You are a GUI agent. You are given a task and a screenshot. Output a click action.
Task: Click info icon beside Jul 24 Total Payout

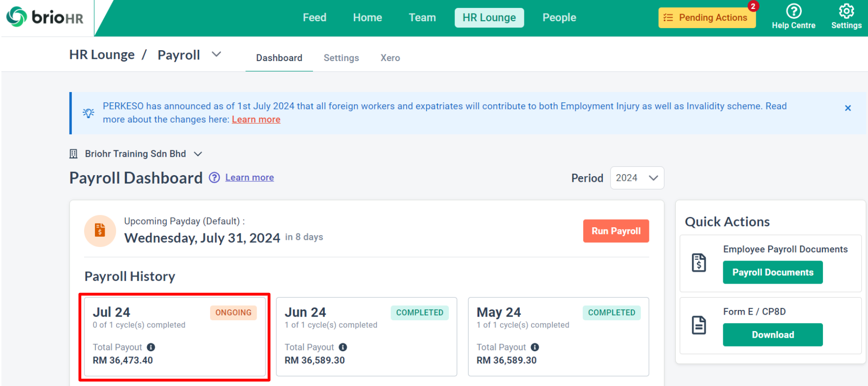click(151, 347)
